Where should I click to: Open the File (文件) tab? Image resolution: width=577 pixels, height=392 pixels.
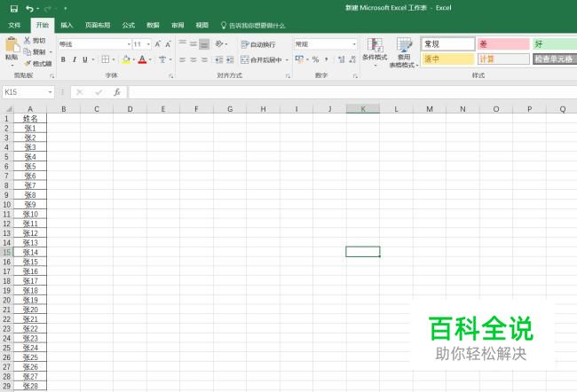coord(14,25)
